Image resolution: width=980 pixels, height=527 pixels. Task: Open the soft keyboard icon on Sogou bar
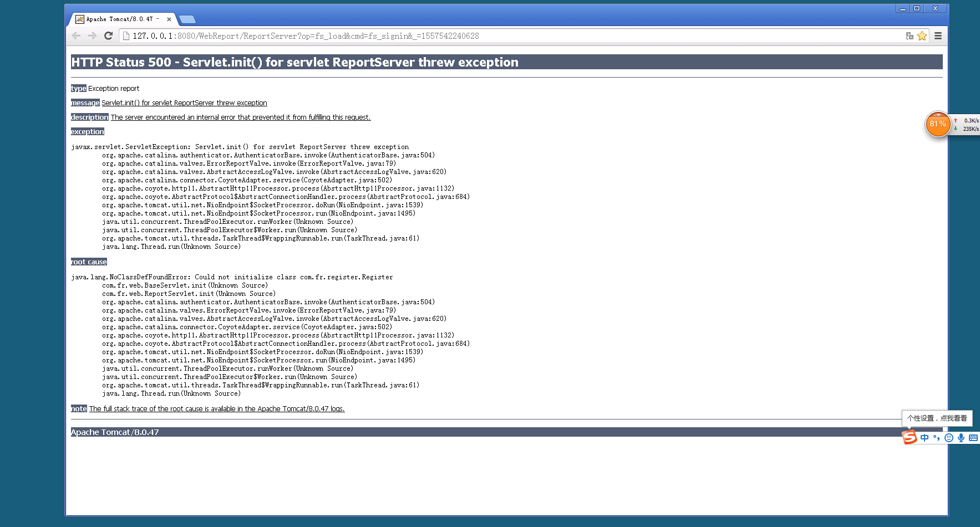[x=973, y=438]
